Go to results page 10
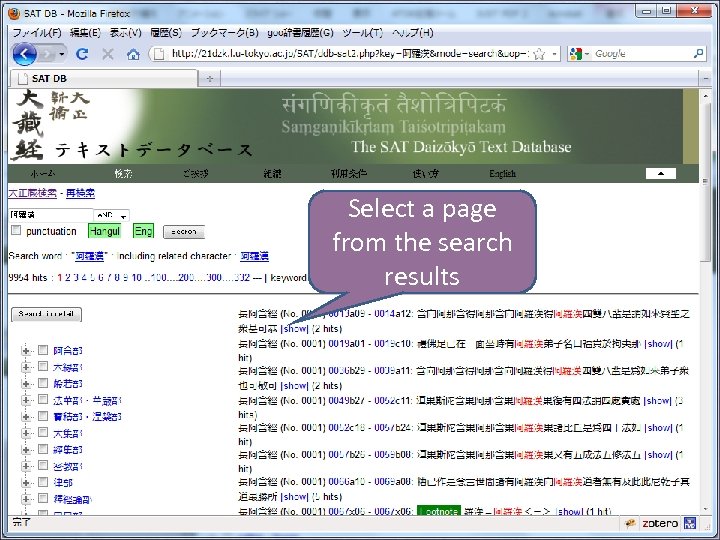The image size is (720, 540). (x=136, y=277)
